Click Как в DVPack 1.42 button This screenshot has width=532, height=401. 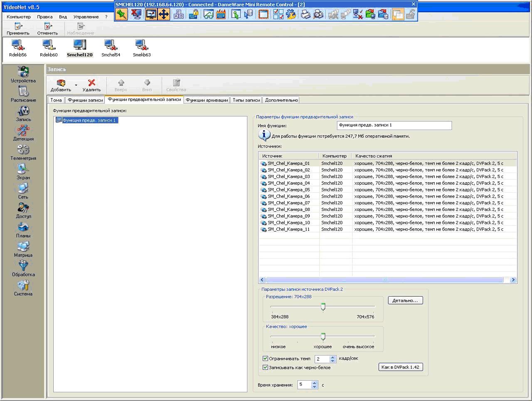pyautogui.click(x=401, y=367)
